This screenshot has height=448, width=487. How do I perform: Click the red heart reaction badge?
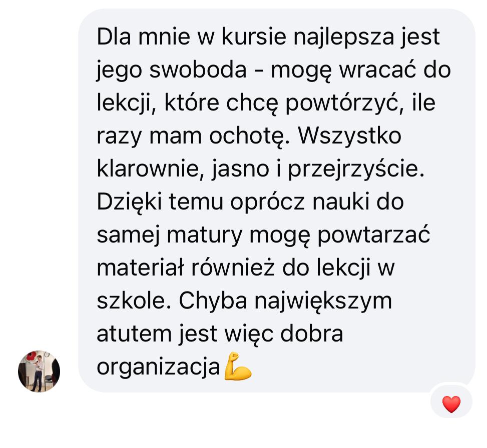(451, 404)
